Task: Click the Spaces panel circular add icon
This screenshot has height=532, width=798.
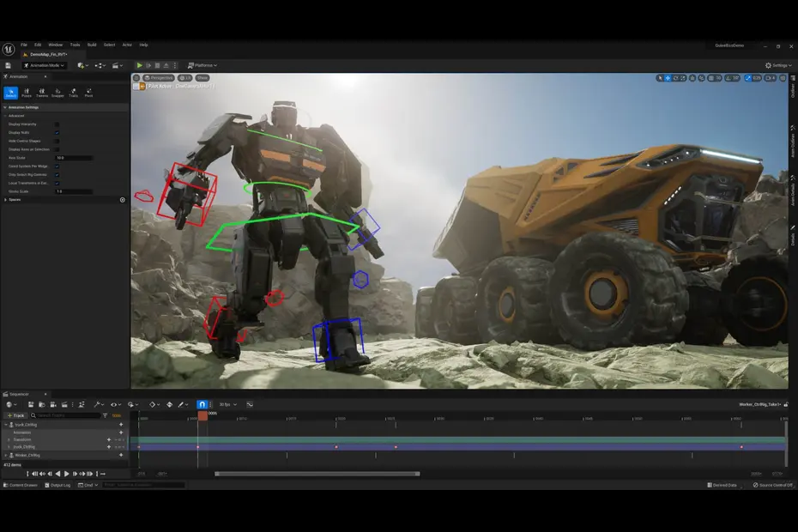Action: click(122, 200)
